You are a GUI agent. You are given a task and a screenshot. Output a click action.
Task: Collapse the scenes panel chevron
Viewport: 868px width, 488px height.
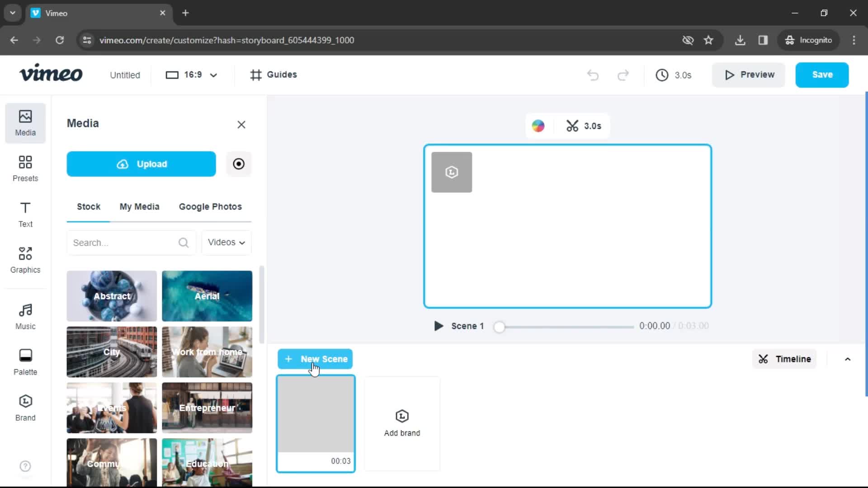(848, 359)
